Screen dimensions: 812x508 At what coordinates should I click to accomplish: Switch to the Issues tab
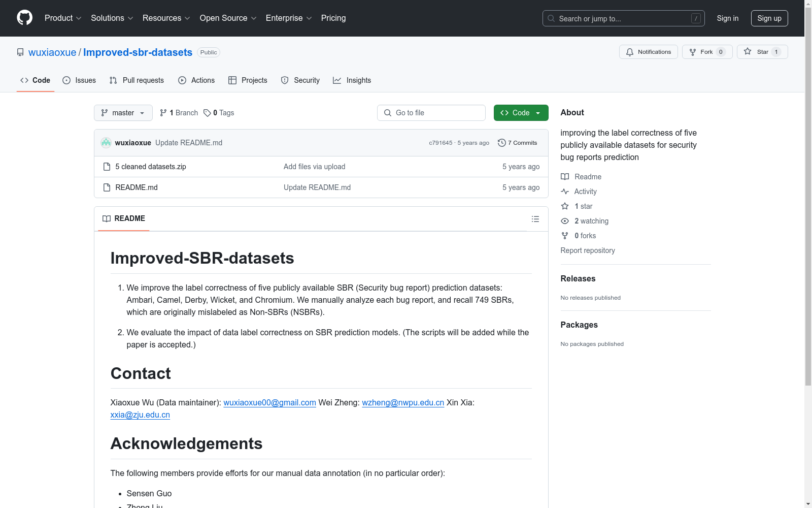(79, 80)
